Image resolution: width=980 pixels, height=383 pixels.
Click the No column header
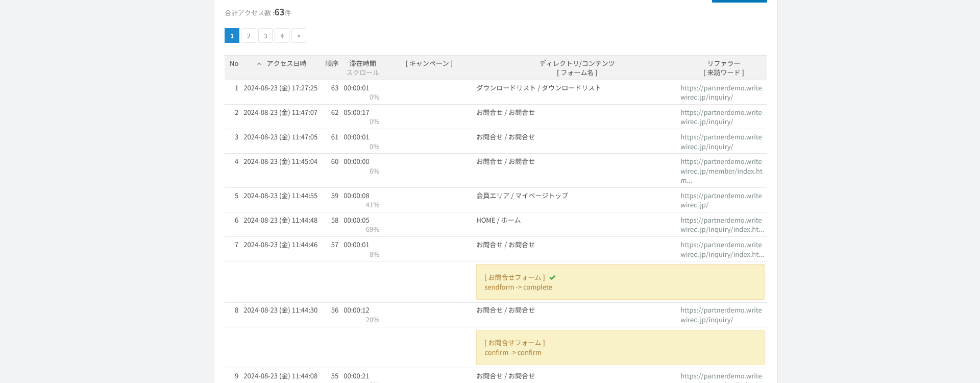click(x=234, y=64)
